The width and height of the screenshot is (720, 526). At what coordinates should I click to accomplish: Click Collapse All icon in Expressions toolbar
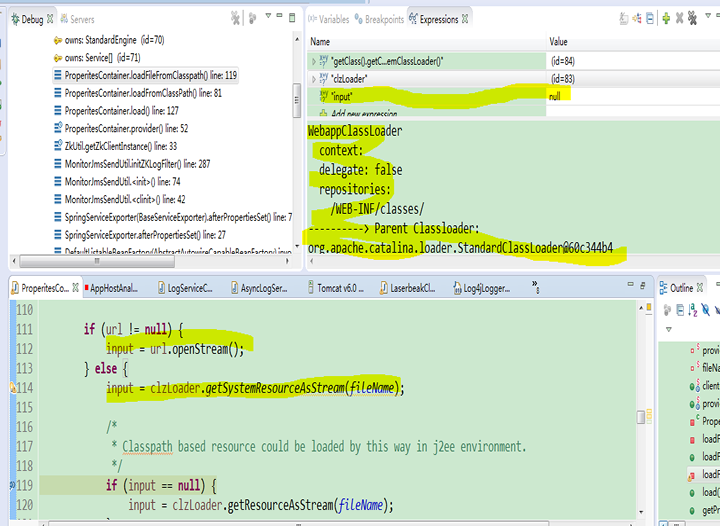click(x=650, y=18)
